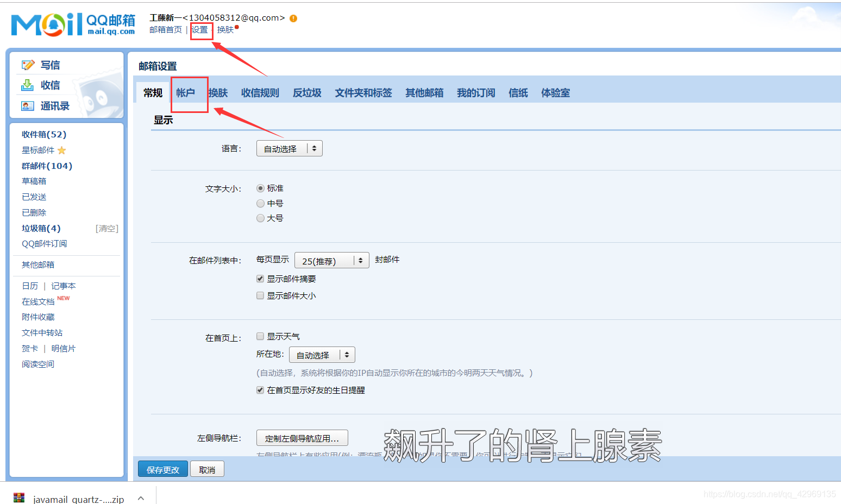Switch to the 体验室 tab
The width and height of the screenshot is (841, 504).
click(x=556, y=93)
